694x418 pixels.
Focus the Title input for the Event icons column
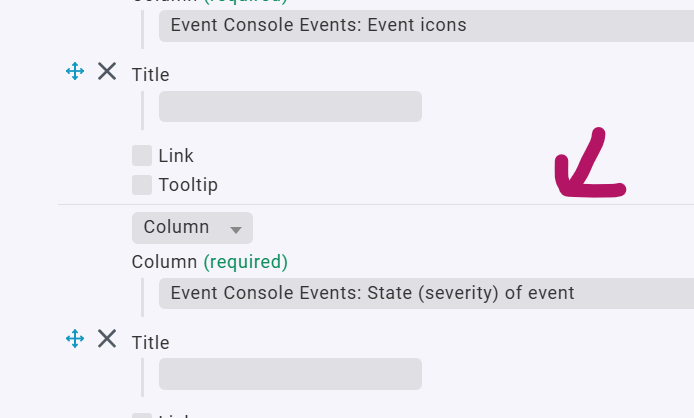click(290, 107)
